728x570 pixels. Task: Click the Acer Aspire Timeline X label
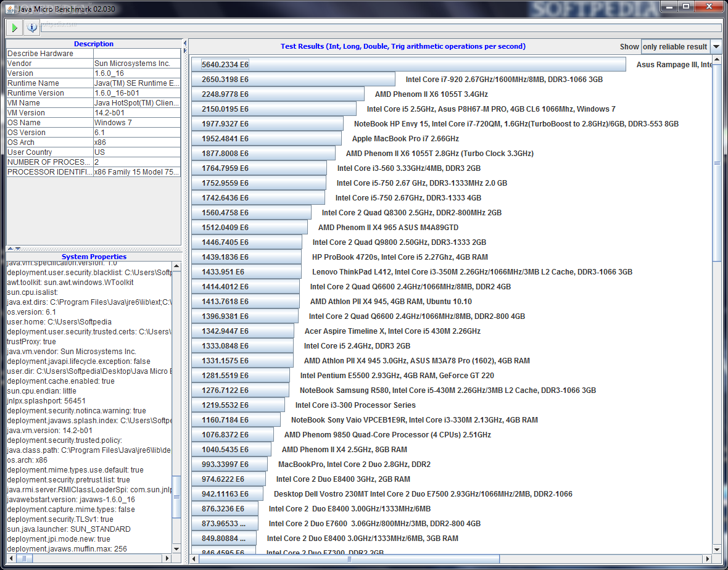click(392, 331)
